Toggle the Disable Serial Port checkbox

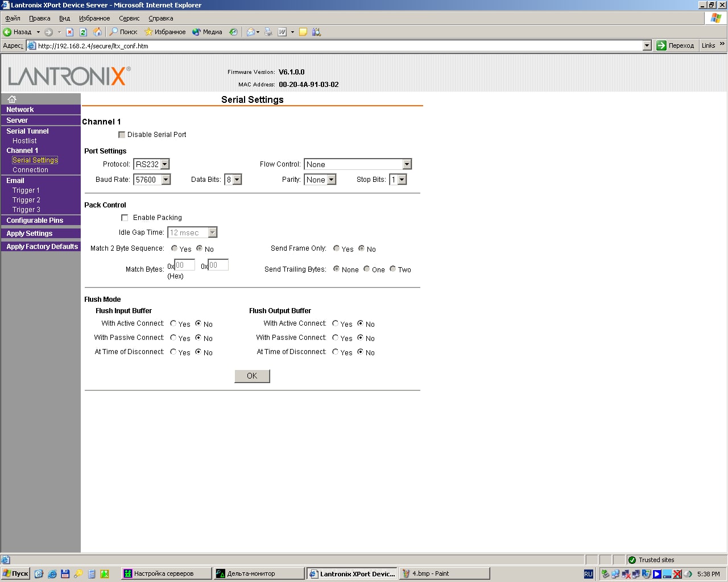pos(122,135)
